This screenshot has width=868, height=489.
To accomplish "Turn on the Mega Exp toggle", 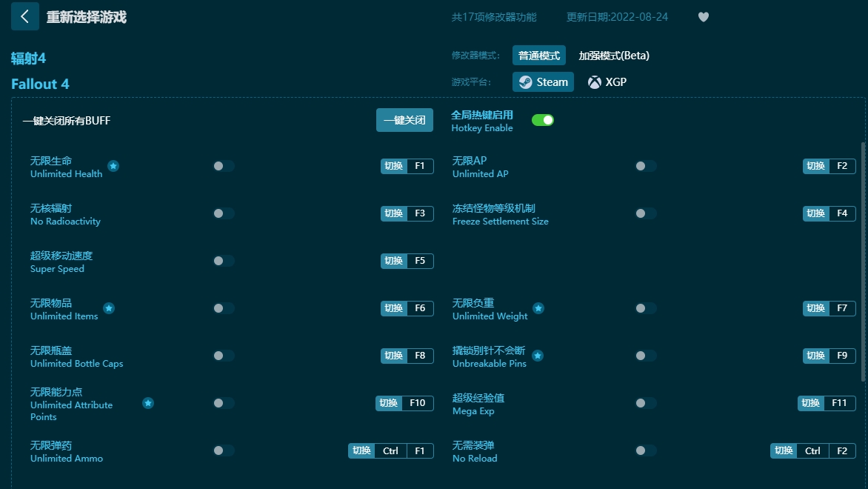I will pos(646,403).
